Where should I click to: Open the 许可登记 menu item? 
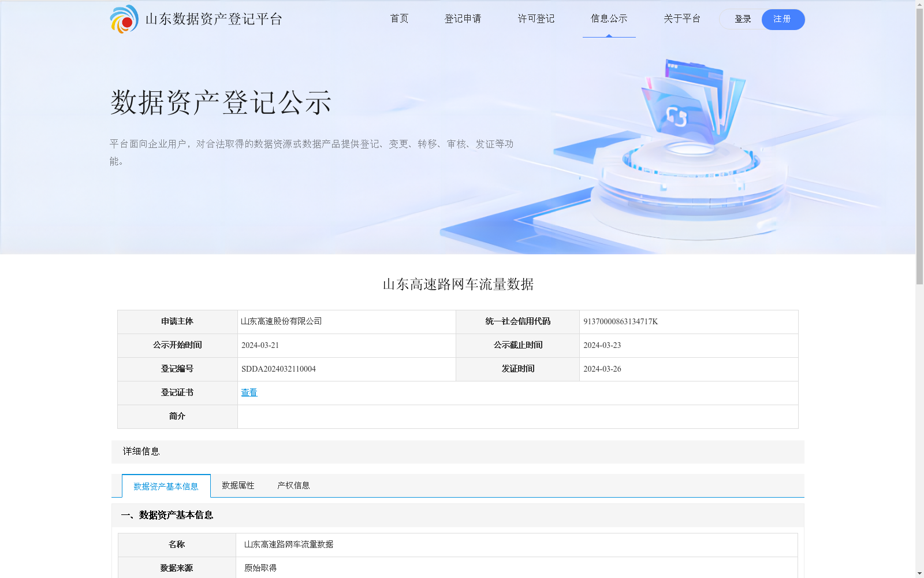pyautogui.click(x=536, y=18)
